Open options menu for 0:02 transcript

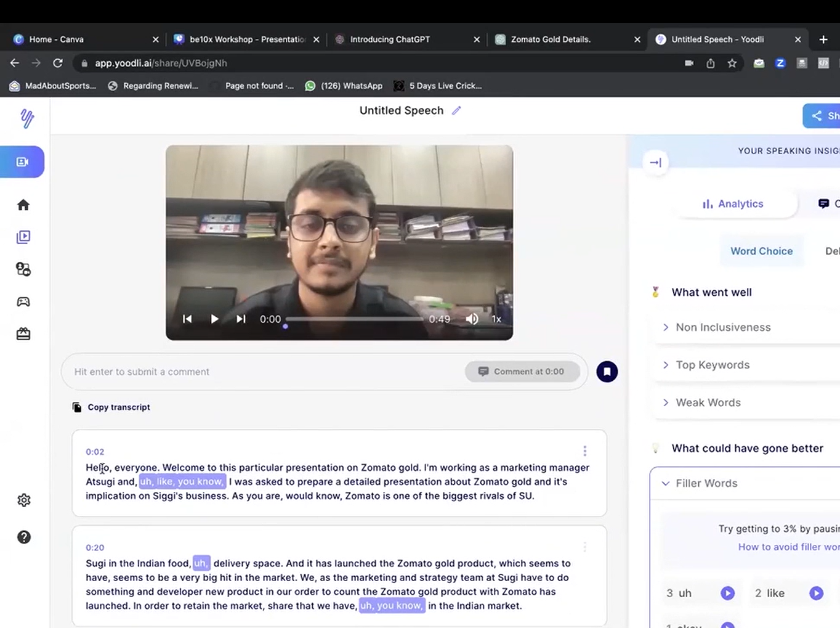coord(584,451)
